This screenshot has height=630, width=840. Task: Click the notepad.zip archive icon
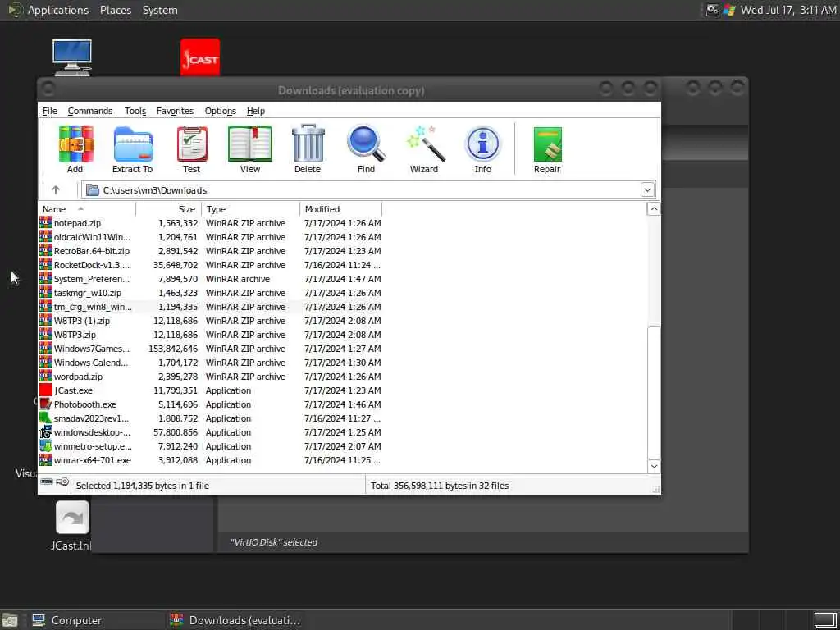pos(46,223)
